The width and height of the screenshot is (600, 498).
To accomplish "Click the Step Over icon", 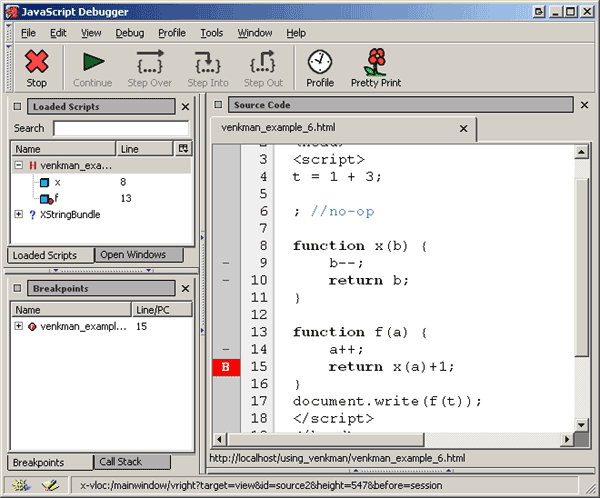I will pos(150,62).
